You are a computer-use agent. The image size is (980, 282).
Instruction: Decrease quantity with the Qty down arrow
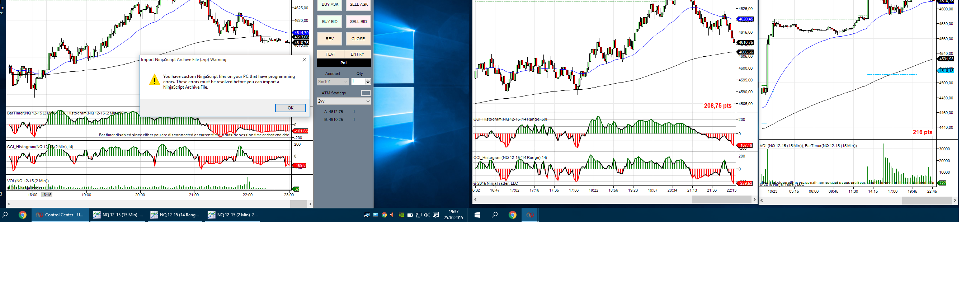(368, 83)
